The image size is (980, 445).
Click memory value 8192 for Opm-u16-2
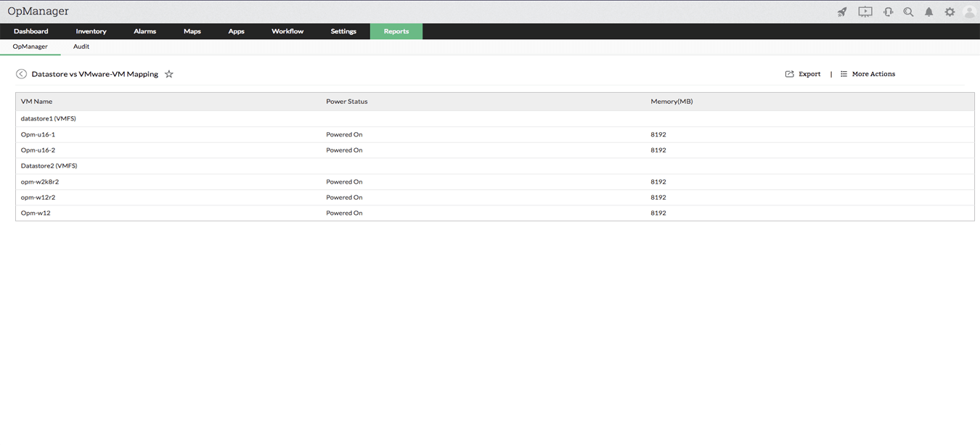coord(658,150)
